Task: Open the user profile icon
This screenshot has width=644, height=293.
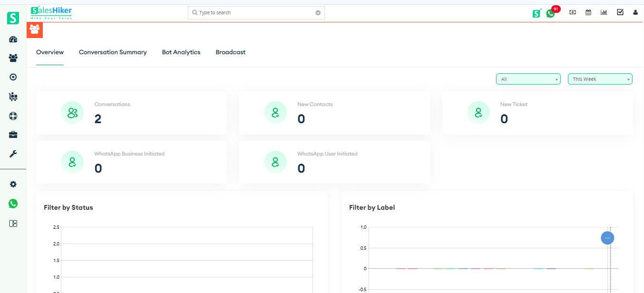Action: pyautogui.click(x=635, y=12)
